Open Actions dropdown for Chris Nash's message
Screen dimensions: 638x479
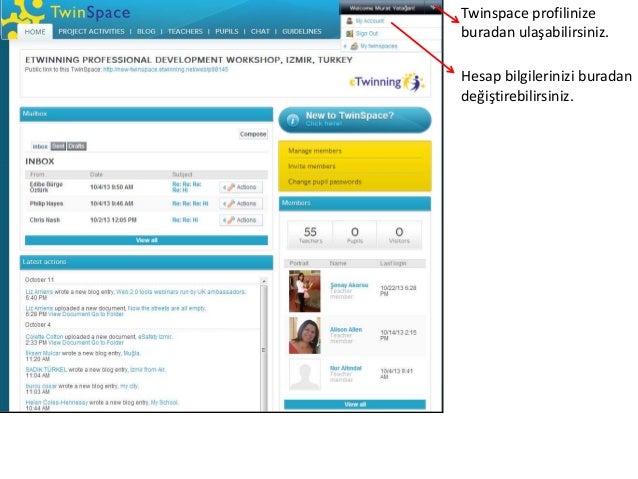(x=241, y=220)
